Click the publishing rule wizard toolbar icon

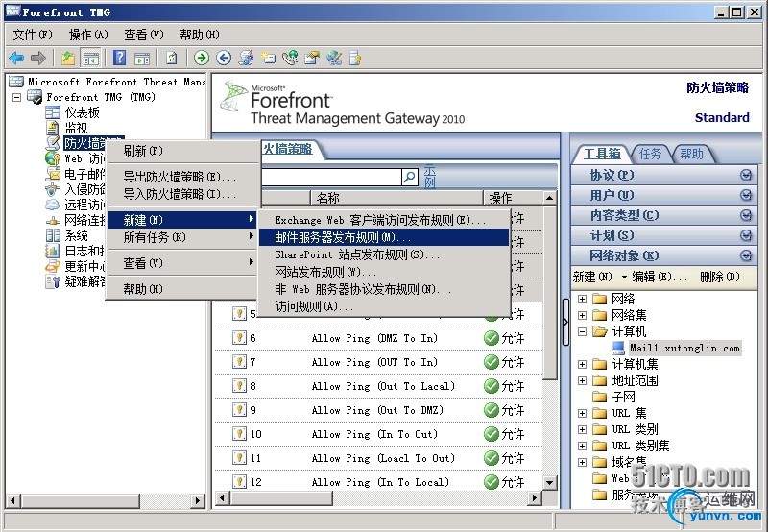(246, 59)
